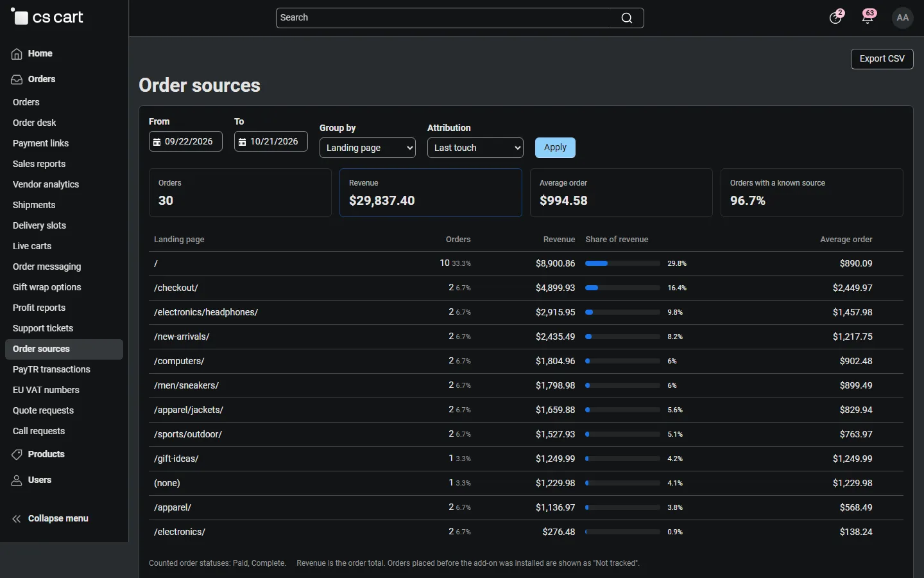Open the Group by Landing page dropdown

368,148
